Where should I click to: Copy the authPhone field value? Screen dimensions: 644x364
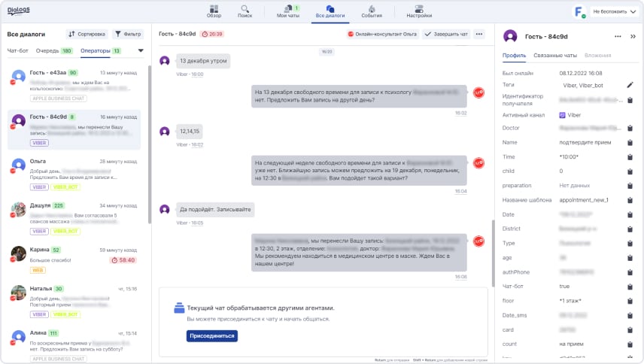click(630, 272)
